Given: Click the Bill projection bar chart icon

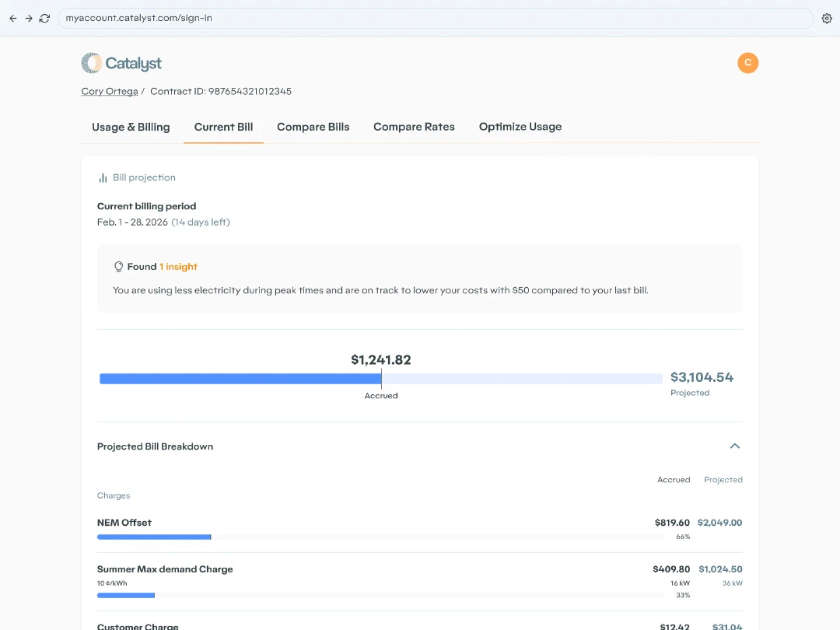Looking at the screenshot, I should tap(103, 178).
